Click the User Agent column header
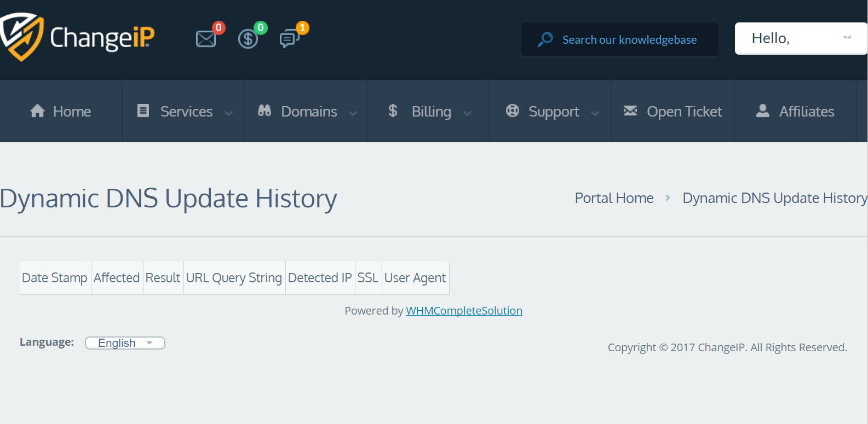The height and width of the screenshot is (424, 868). (415, 278)
